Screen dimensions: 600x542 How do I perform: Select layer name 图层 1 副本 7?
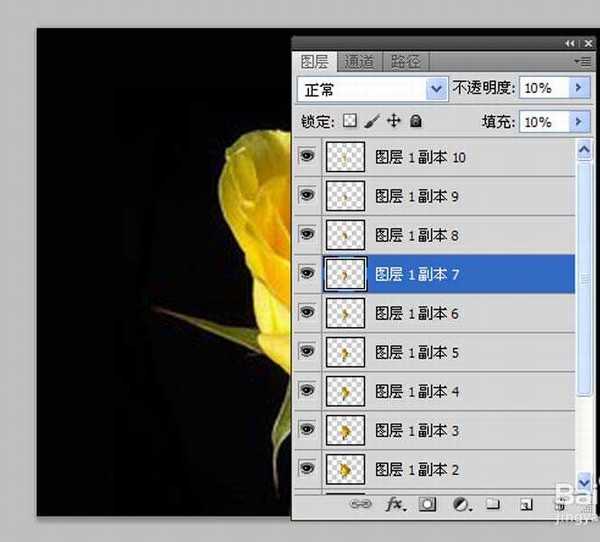[x=417, y=274]
